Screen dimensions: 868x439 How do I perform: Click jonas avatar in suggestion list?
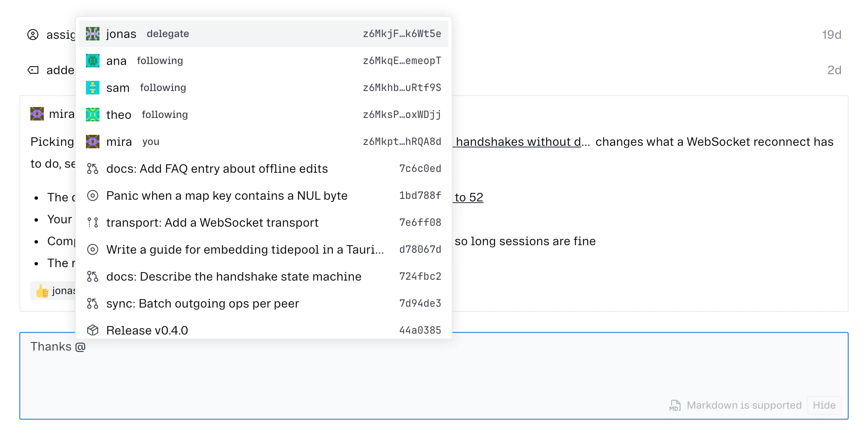point(93,34)
